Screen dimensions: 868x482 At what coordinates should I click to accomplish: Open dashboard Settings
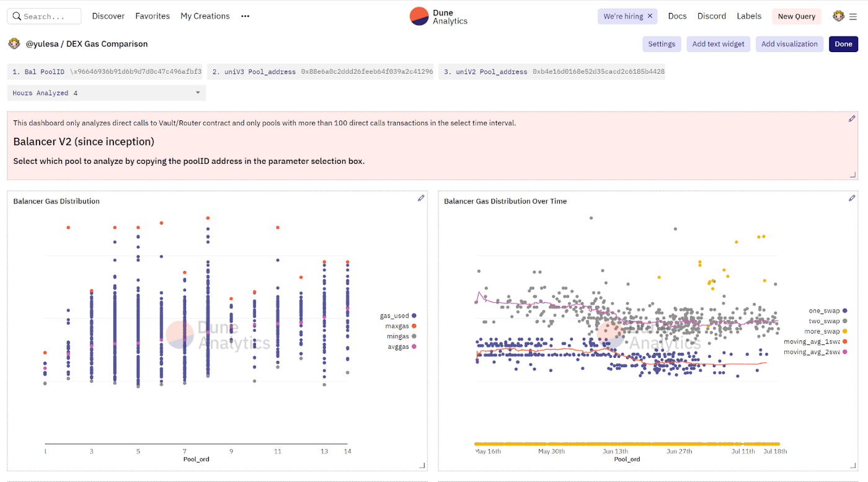662,44
